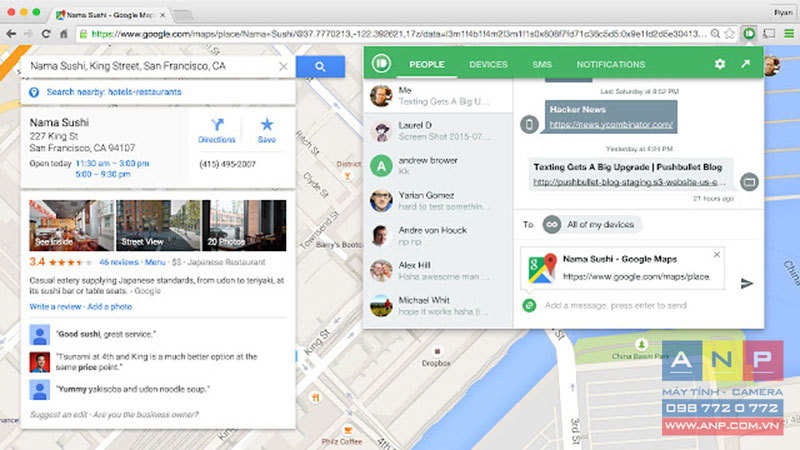This screenshot has width=800, height=450.
Task: Click Suggest an edit link
Action: tap(59, 414)
